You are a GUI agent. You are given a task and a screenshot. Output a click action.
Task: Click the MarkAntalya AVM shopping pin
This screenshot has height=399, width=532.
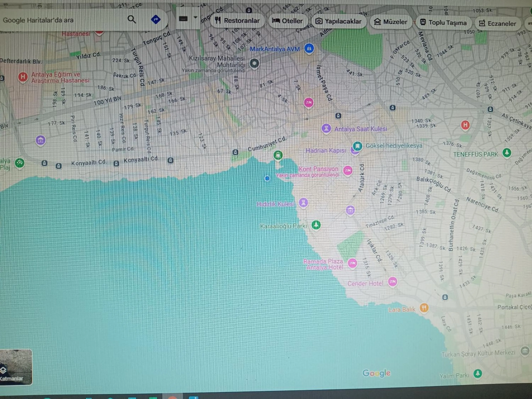coord(309,48)
